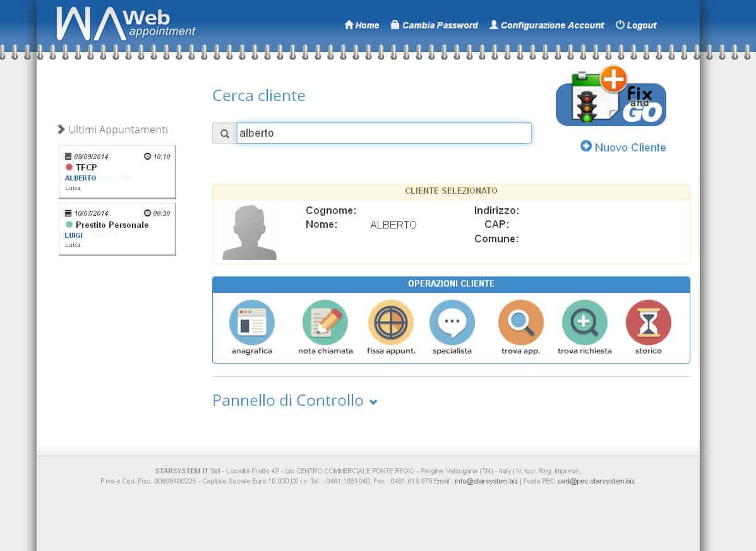
Task: Go to Home in the top menu
Action: (361, 25)
